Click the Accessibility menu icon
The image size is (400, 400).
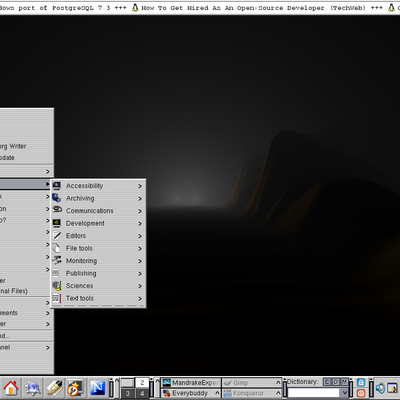tap(57, 186)
